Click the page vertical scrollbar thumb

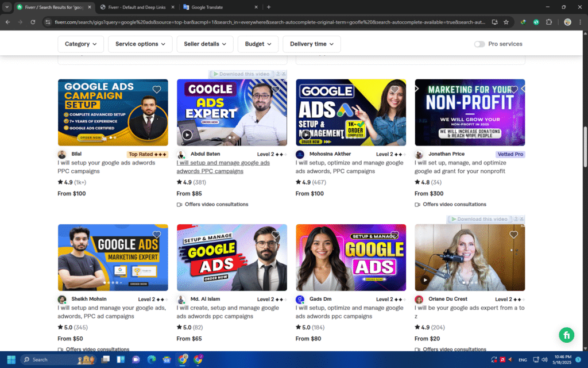585,147
